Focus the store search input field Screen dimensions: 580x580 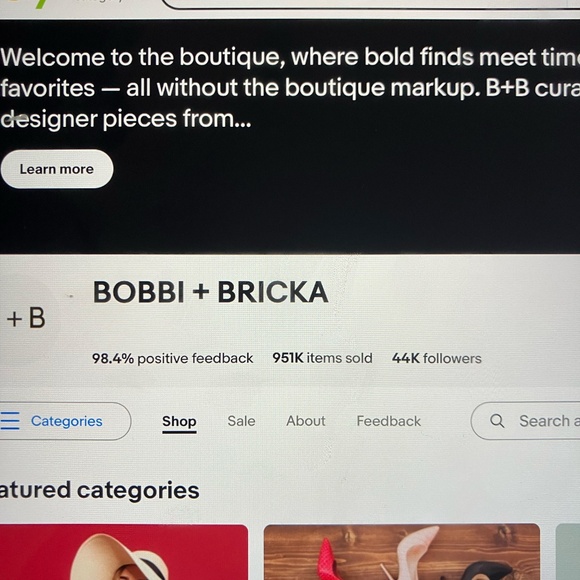(x=525, y=421)
